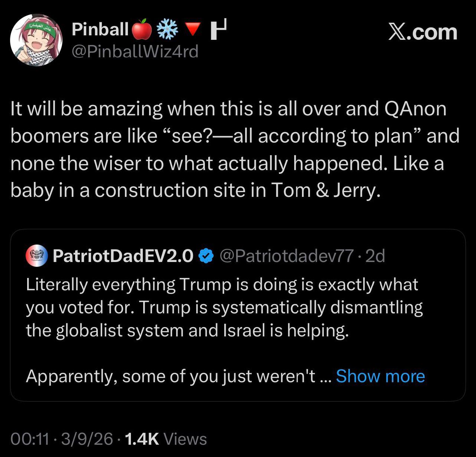This screenshot has height=457, width=476.
Task: Click the quoted text starting "Apparently"
Action: [x=171, y=376]
